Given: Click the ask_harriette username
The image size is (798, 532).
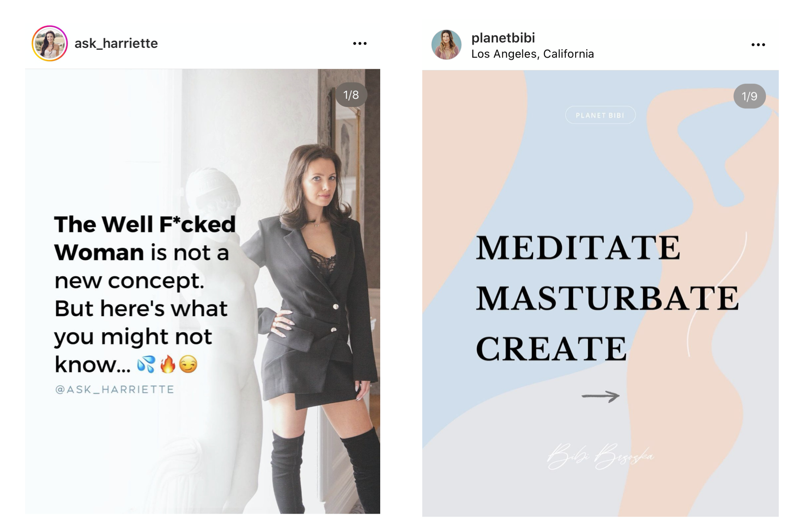Looking at the screenshot, I should tap(116, 43).
